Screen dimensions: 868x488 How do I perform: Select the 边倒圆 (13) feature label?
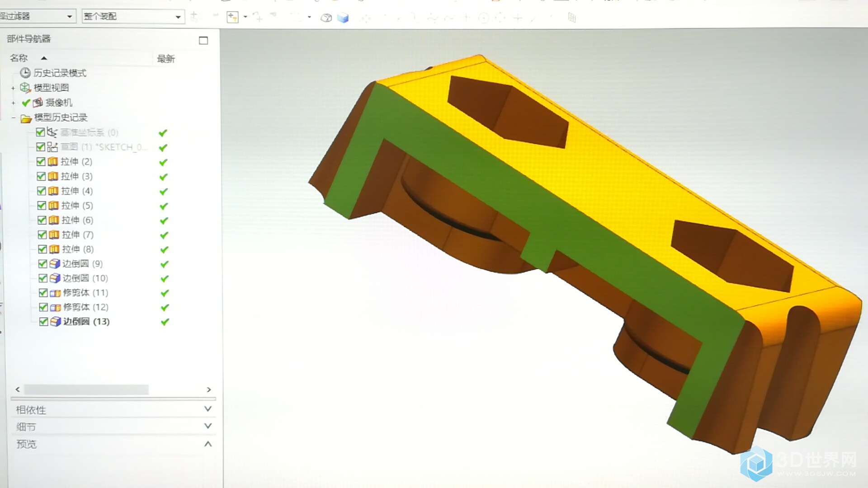[x=86, y=322]
